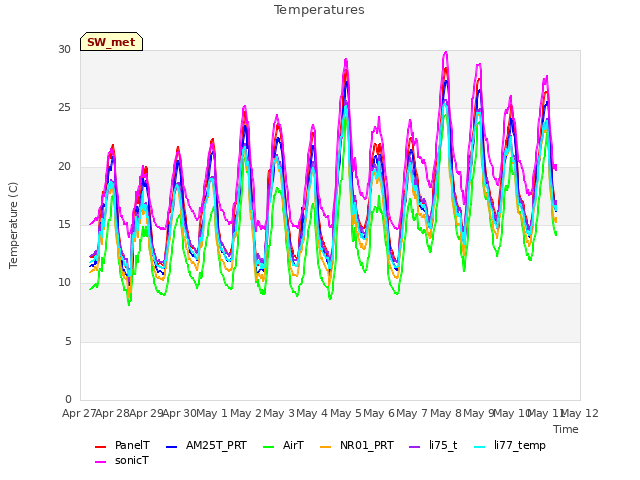Click the green AirT legend swatch
Viewport: 640px width, 480px height.
269,447
